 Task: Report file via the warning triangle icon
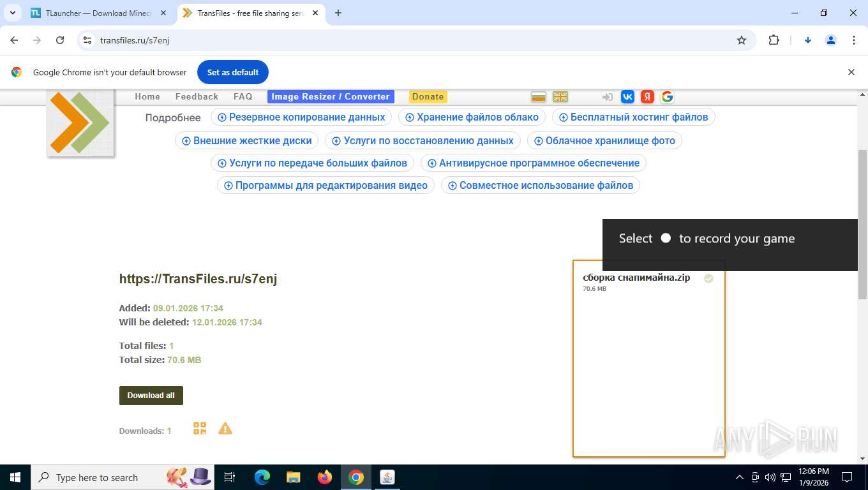(x=225, y=429)
